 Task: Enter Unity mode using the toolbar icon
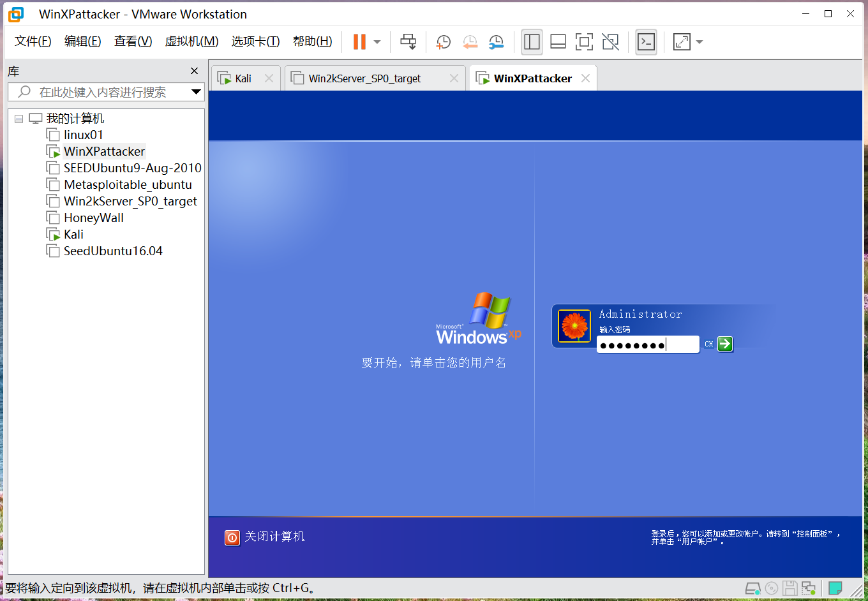pyautogui.click(x=610, y=41)
